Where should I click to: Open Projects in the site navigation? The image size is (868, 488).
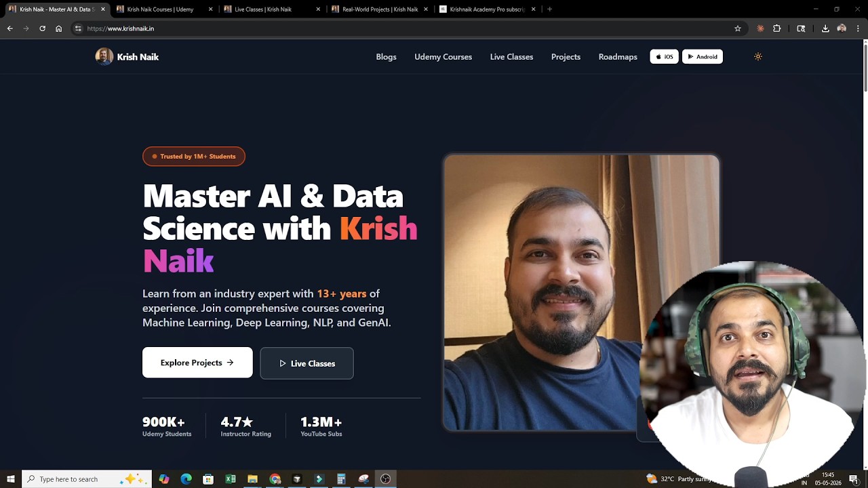coord(566,57)
